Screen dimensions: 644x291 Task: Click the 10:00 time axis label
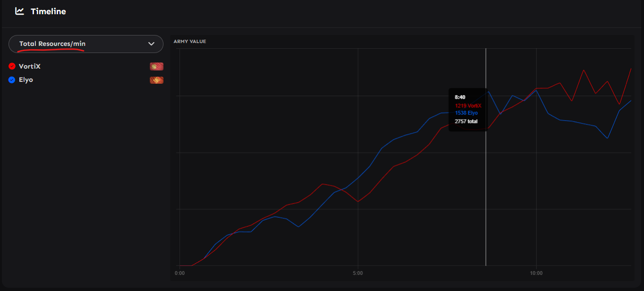tap(536, 273)
